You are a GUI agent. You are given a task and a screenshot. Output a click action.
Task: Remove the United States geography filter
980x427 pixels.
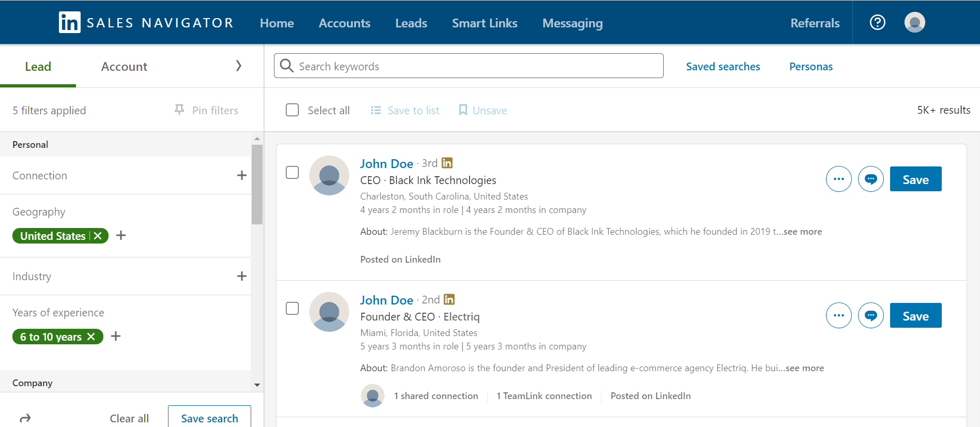[x=98, y=236]
